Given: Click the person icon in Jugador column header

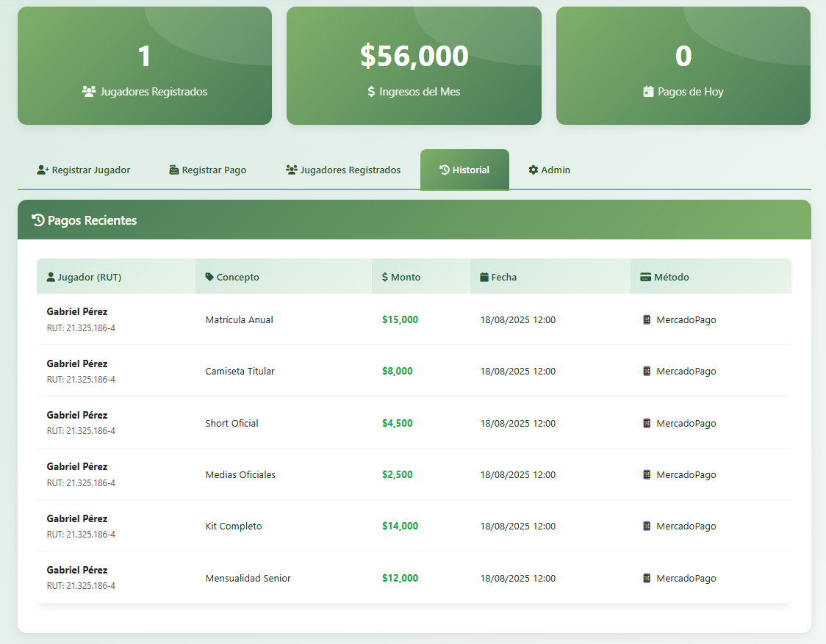Looking at the screenshot, I should (51, 277).
